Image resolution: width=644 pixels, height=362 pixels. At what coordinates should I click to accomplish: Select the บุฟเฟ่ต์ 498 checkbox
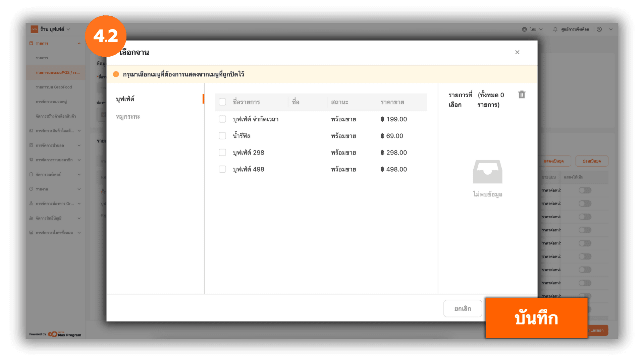(x=222, y=169)
